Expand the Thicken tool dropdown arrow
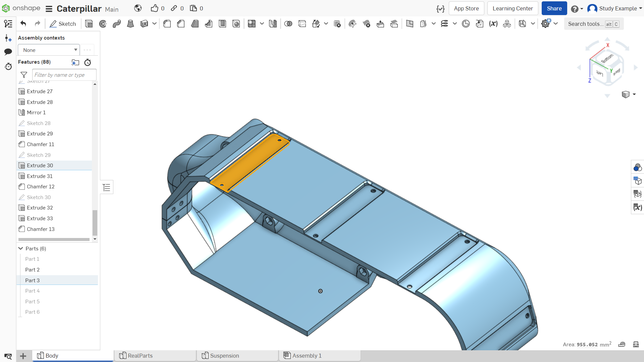 (155, 24)
